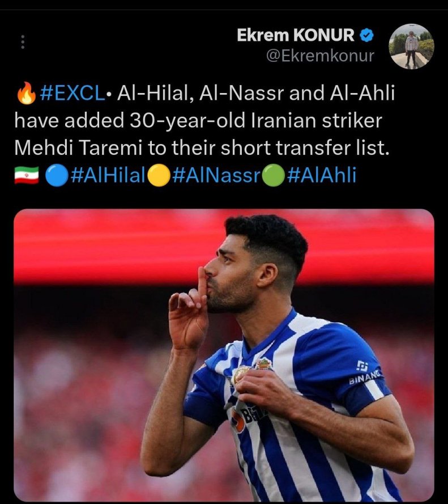This screenshot has height=504, width=448.
Task: Open Ekrem Konur's profile avatar
Action: click(411, 46)
